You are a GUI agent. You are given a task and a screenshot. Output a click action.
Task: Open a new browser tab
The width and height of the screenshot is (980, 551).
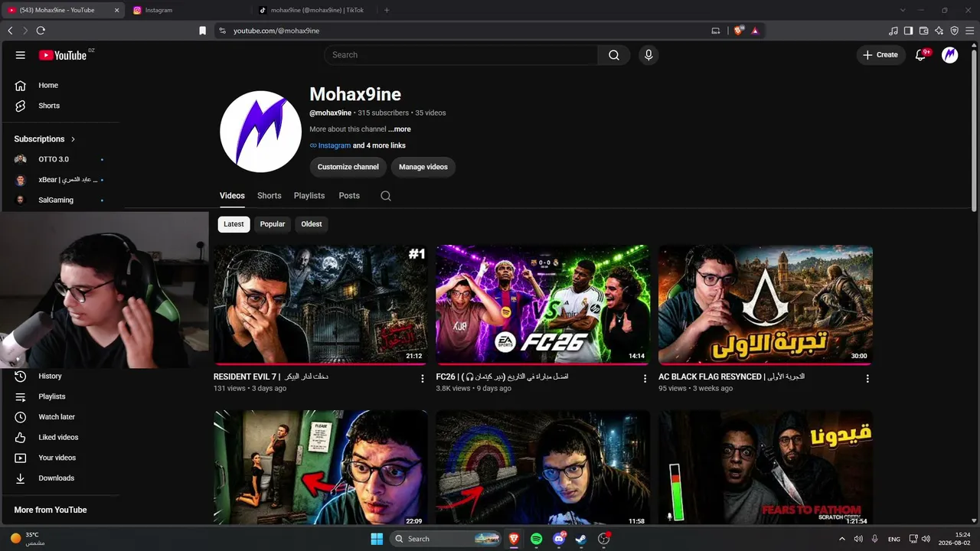(387, 10)
